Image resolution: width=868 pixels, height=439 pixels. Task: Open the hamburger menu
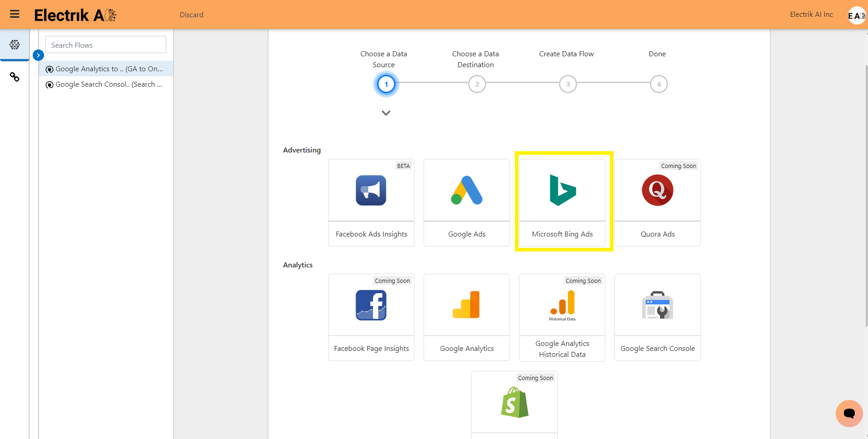(15, 14)
